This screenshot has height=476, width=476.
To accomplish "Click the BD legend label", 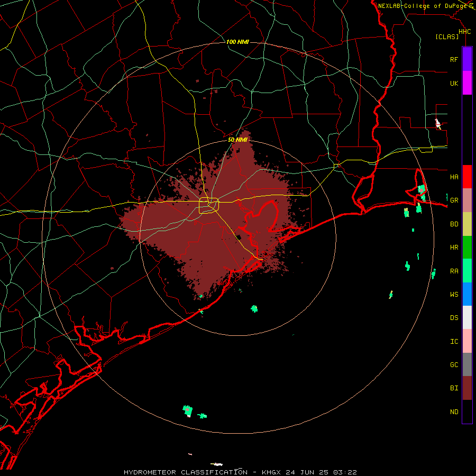I will point(454,224).
